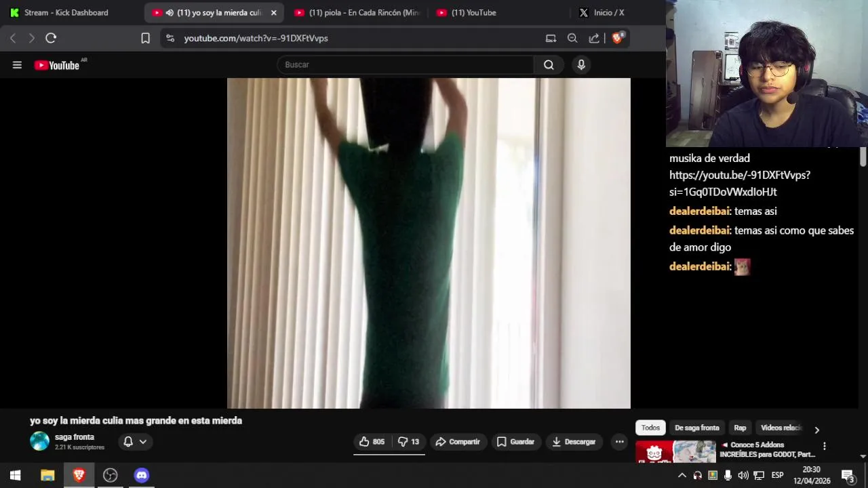Dislike the video with the thumbs-down (13)
Viewport: 868px width, 488px height.
(408, 442)
